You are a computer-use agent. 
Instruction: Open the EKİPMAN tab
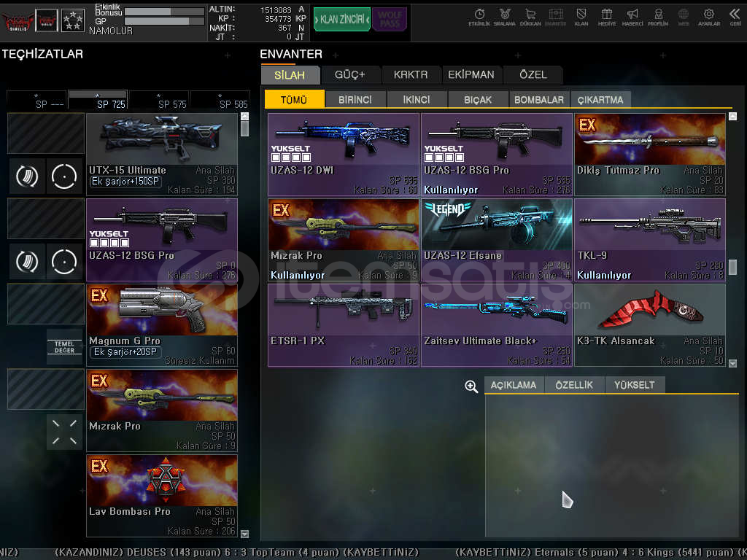(x=471, y=75)
